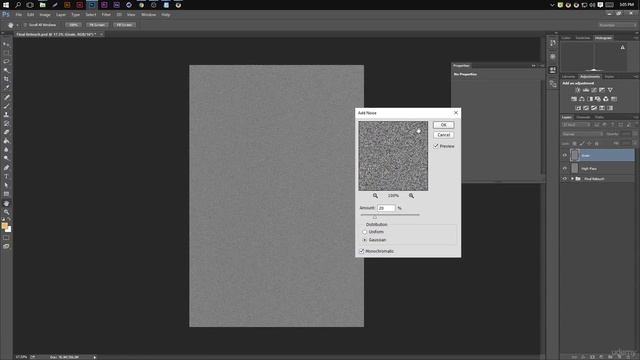Open the Filter menu
The image size is (640, 360).
(x=106, y=15)
